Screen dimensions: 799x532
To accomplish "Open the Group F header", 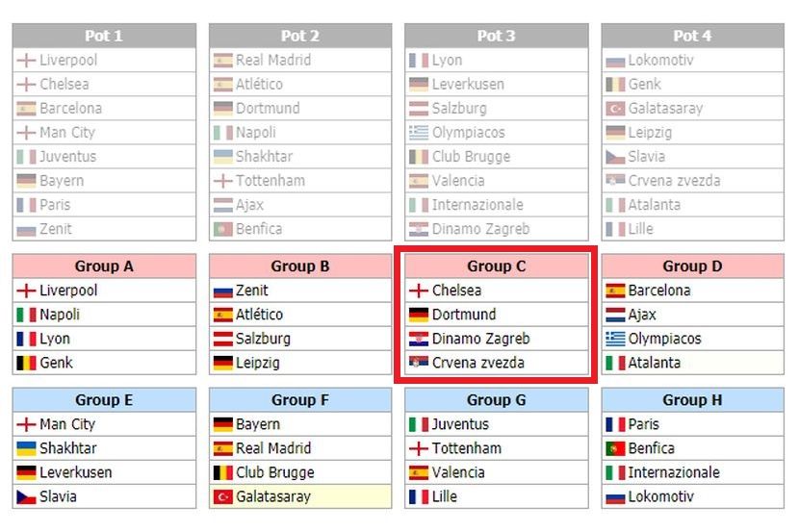I will click(300, 400).
